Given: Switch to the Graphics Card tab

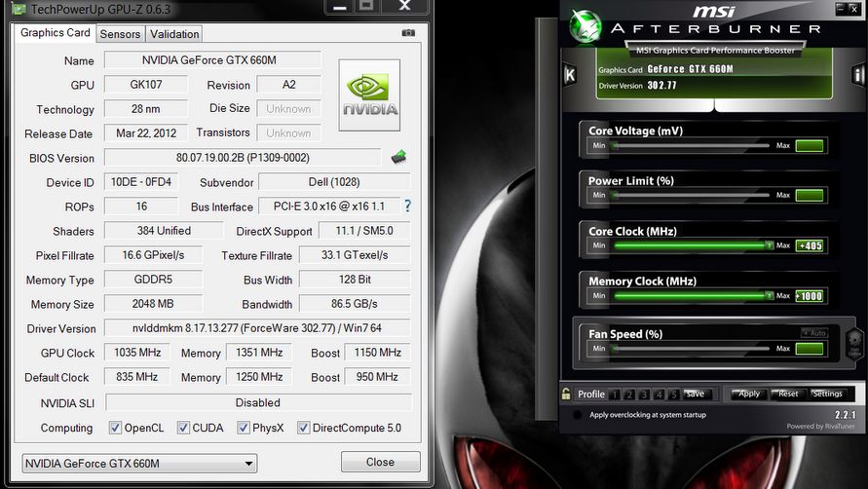Looking at the screenshot, I should coord(55,33).
